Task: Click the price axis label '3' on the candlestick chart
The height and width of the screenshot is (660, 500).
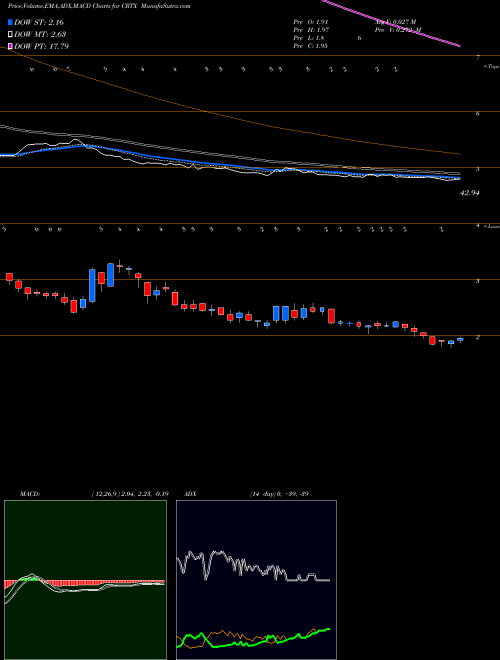Action: pos(478,281)
